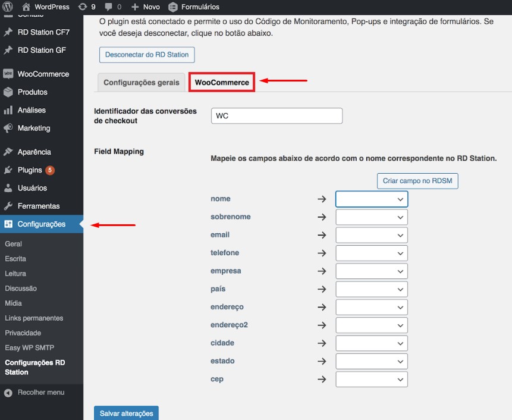The image size is (512, 420).
Task: Click the Configurações sliders icon
Action: 8,224
